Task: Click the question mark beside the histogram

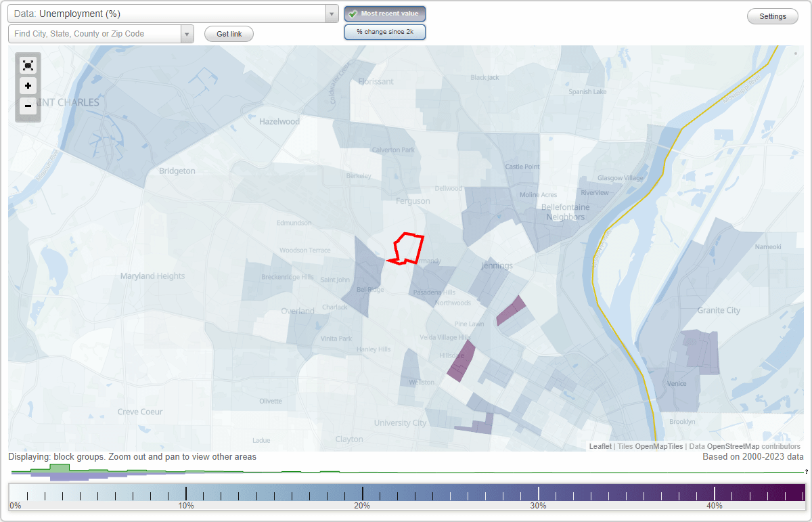Action: pyautogui.click(x=806, y=472)
